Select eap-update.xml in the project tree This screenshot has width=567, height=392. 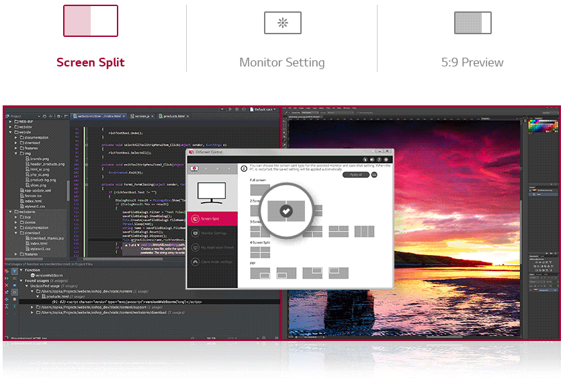36,191
